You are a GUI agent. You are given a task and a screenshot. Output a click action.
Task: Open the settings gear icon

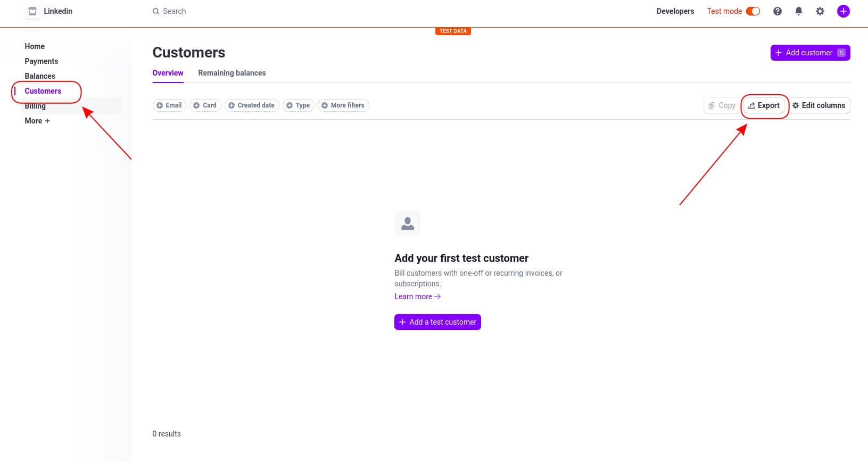pos(820,11)
